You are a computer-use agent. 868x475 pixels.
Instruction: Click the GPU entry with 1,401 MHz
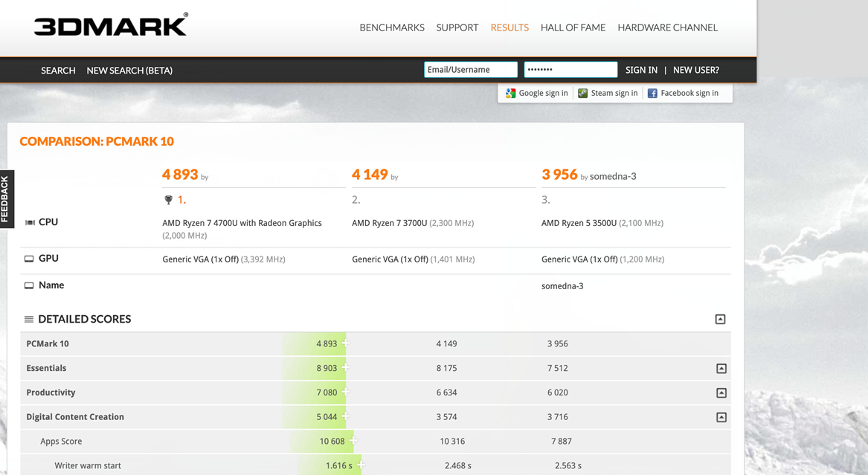point(414,259)
